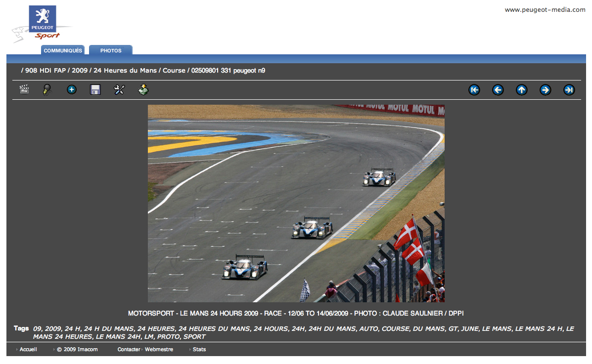The height and width of the screenshot is (364, 592).
Task: Select the 24H DU MANS tag
Action: point(332,329)
